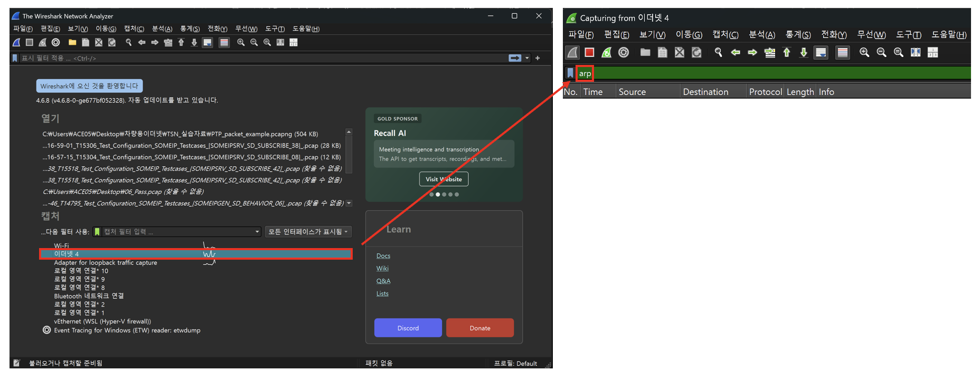This screenshot has width=980, height=380.
Task: Open the Wiki link in the Learn panel
Action: click(x=382, y=269)
